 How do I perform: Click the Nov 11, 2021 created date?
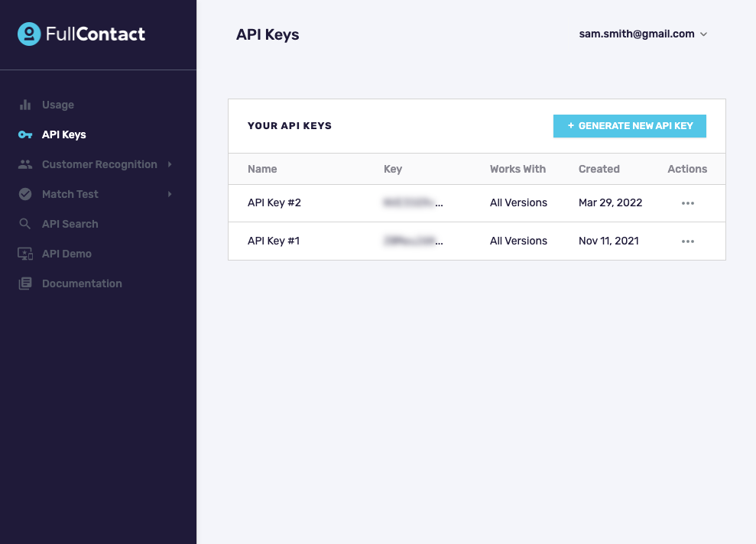[x=608, y=241]
